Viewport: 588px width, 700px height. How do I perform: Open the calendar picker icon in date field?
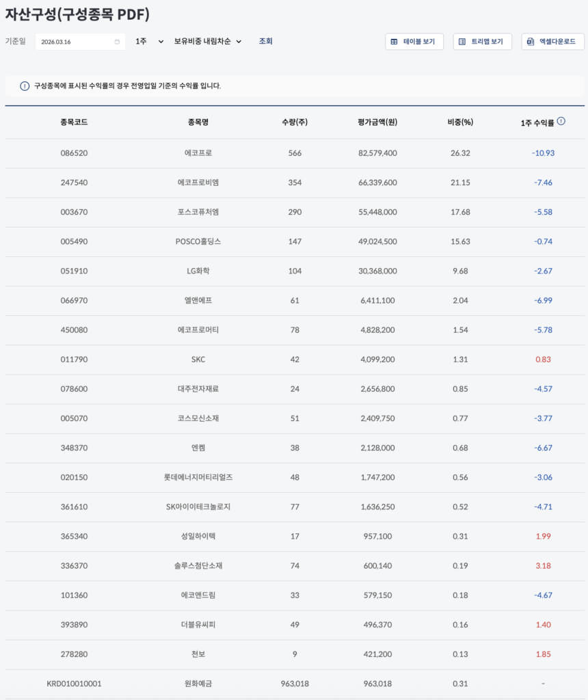pyautogui.click(x=117, y=42)
